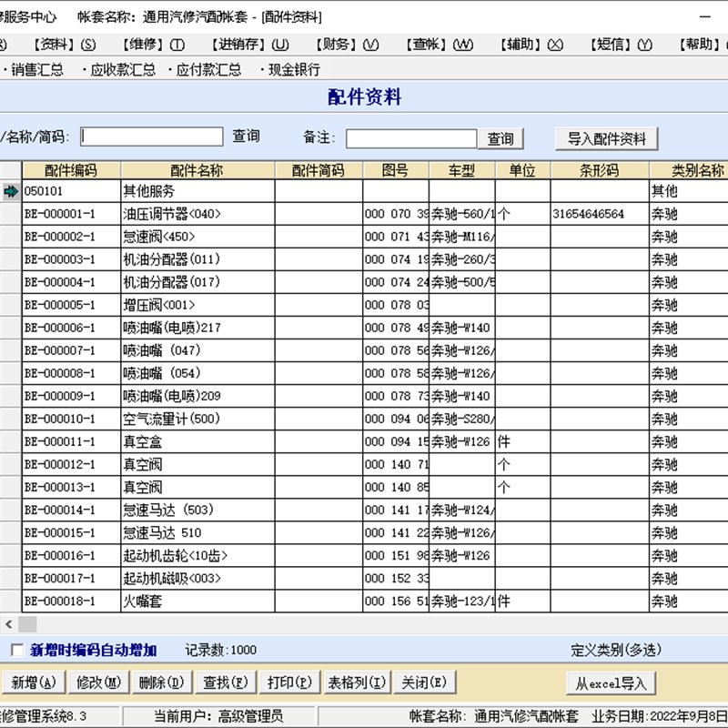
Task: Select cell 050101 in the parts table
Action: tap(71, 191)
